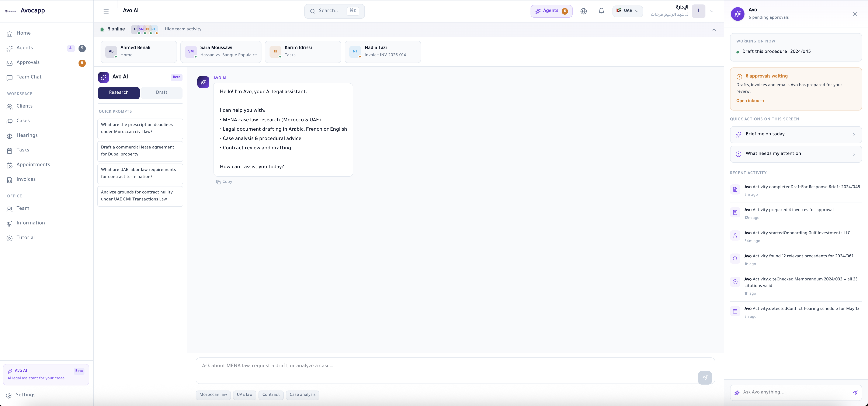
Task: Send the message in Avo AI chat
Action: point(705,377)
